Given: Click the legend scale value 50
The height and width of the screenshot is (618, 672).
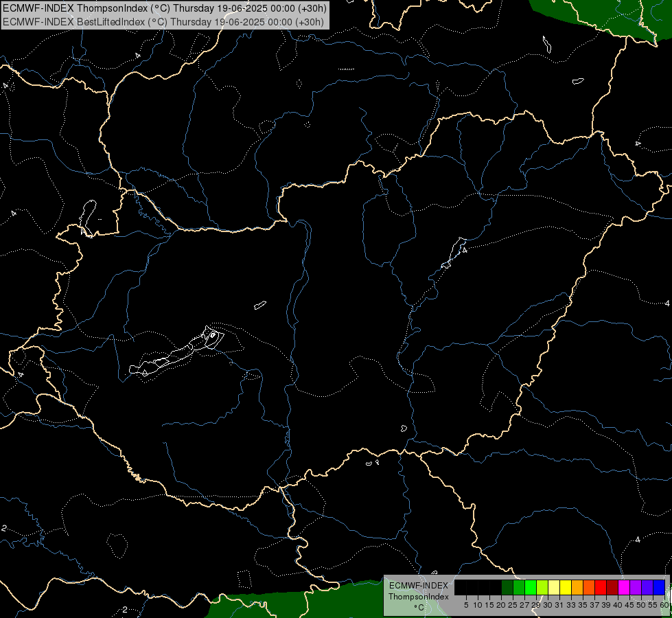Looking at the screenshot, I should point(641,605).
